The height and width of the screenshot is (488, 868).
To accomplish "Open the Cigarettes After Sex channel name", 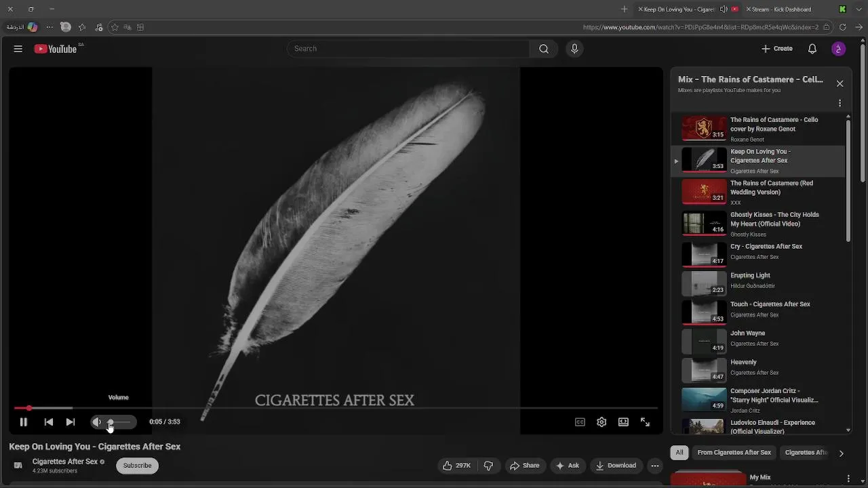I will point(65,462).
